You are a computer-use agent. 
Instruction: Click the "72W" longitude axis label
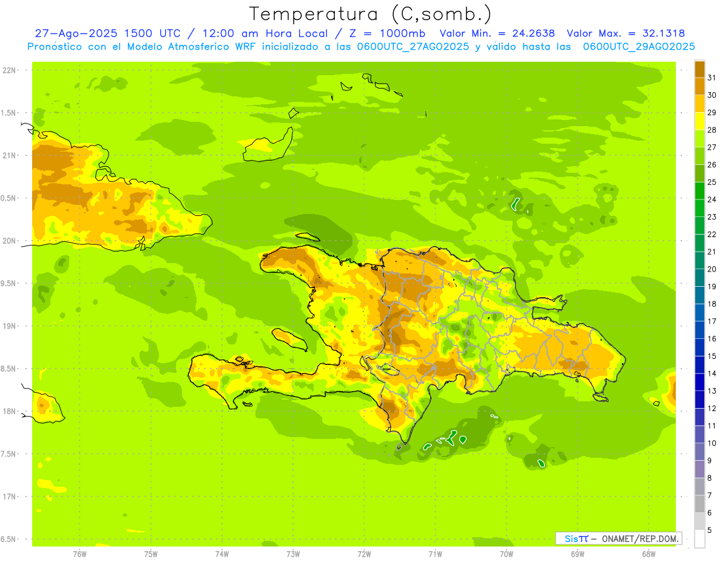tap(364, 554)
